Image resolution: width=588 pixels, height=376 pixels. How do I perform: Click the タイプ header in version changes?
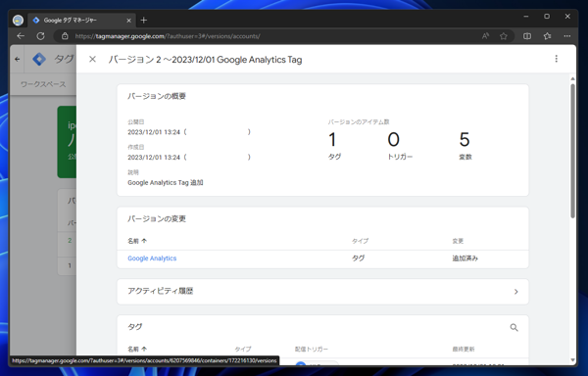point(360,241)
